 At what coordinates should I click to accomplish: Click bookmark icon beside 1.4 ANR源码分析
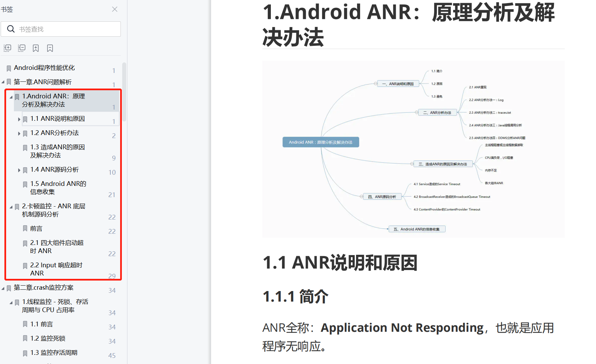[25, 170]
